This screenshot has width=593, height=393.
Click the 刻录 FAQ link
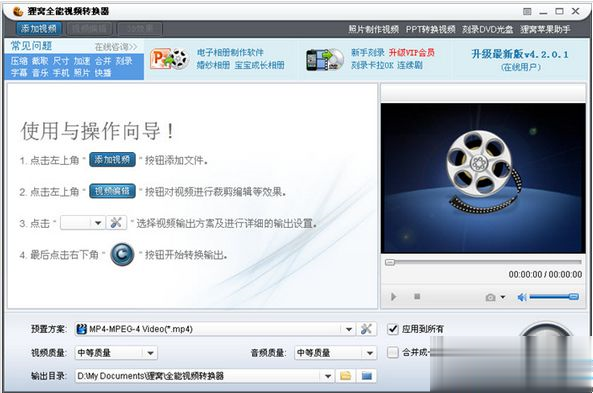pyautogui.click(x=124, y=61)
